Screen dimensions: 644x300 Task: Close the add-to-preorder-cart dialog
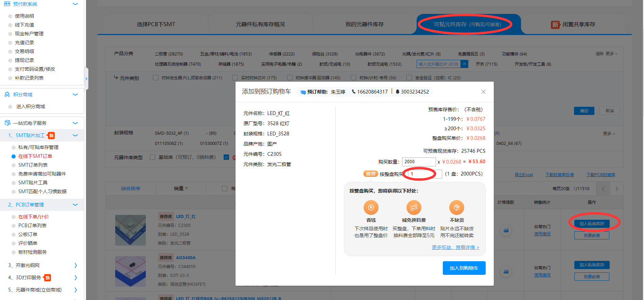[483, 92]
